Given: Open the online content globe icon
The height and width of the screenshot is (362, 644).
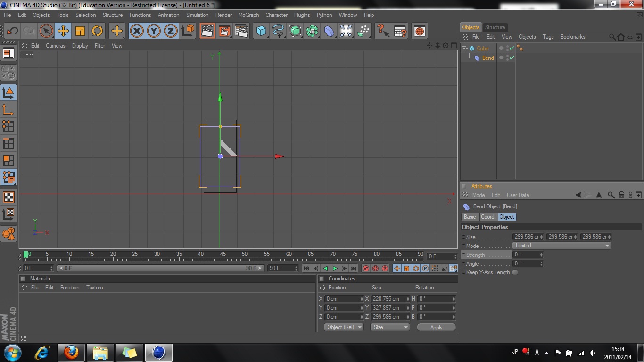Looking at the screenshot, I should (x=420, y=31).
